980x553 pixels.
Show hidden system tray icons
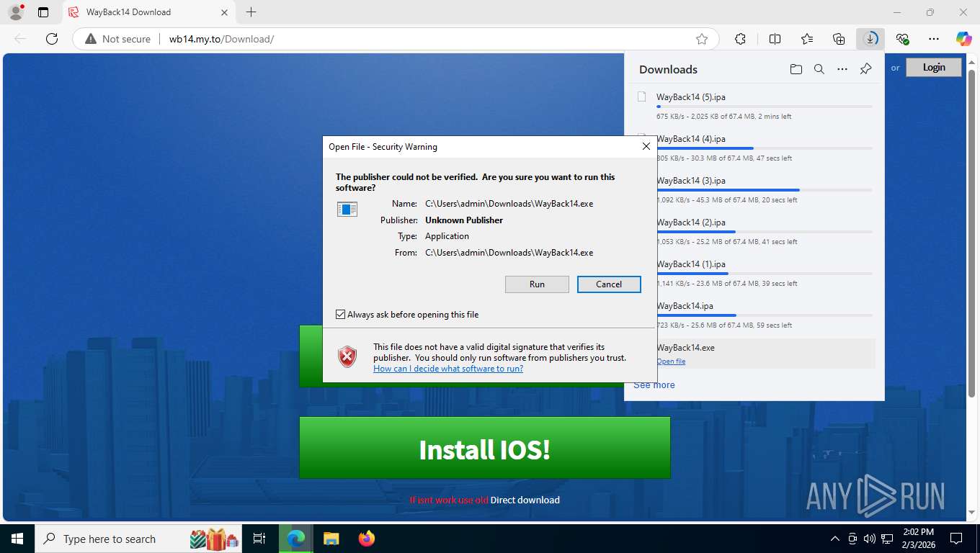tap(835, 539)
